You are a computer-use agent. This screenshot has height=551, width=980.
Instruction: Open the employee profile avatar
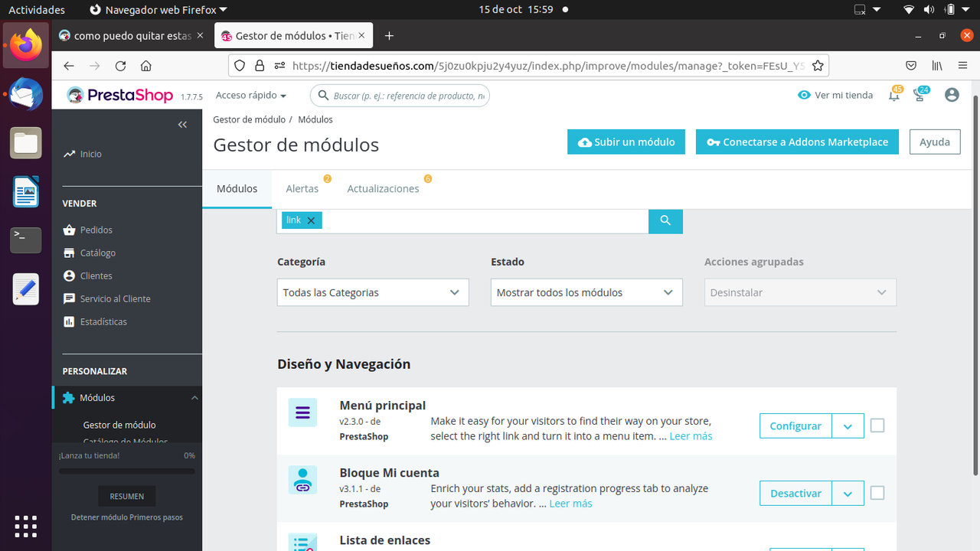click(952, 95)
